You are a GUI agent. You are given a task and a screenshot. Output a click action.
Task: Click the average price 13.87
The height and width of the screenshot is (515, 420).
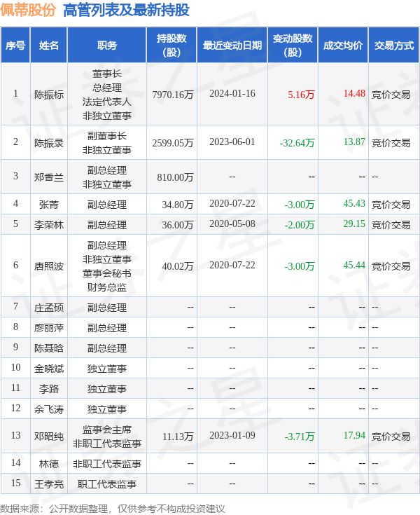coord(354,142)
